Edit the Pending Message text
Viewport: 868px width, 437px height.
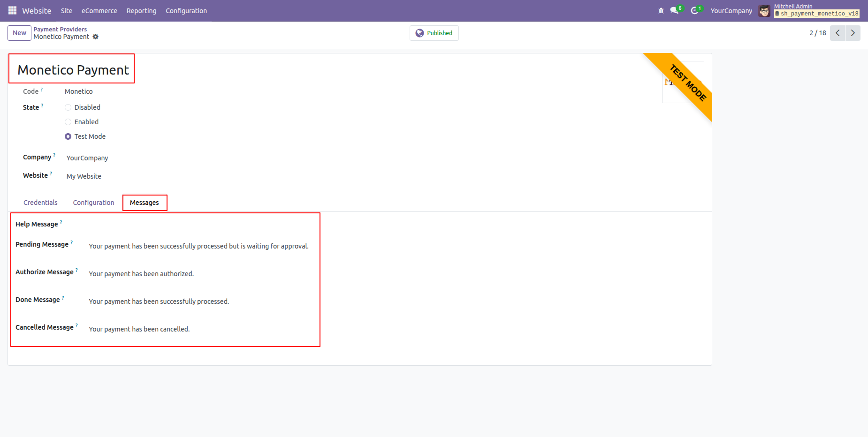(x=198, y=246)
